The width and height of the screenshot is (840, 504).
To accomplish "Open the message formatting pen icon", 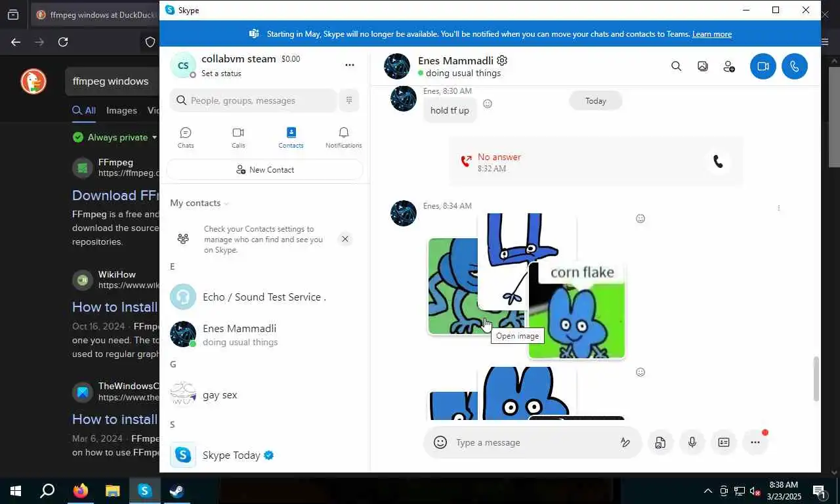I will tap(625, 442).
